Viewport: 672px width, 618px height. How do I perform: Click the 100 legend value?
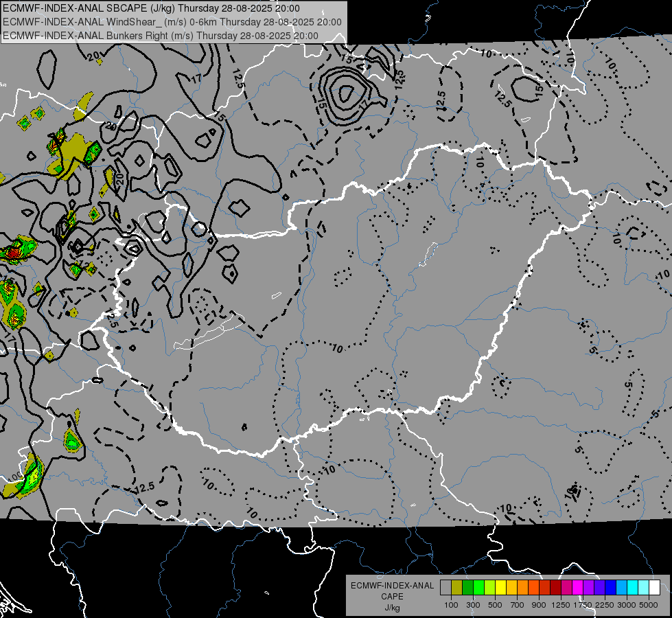451,605
